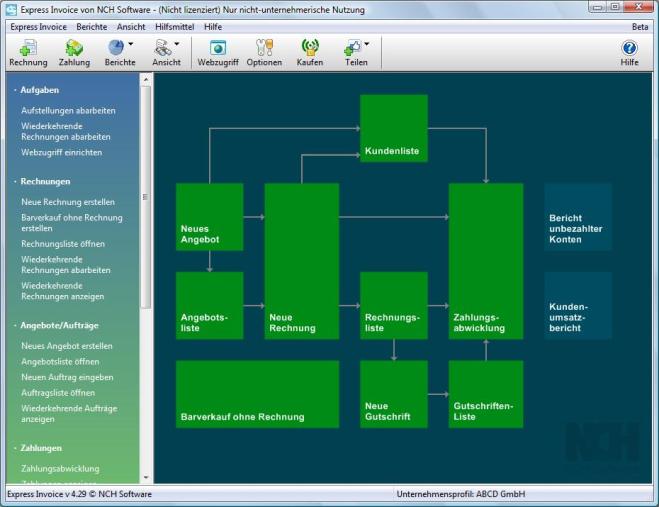Open Kundenumsatzbericht tile

tap(578, 306)
